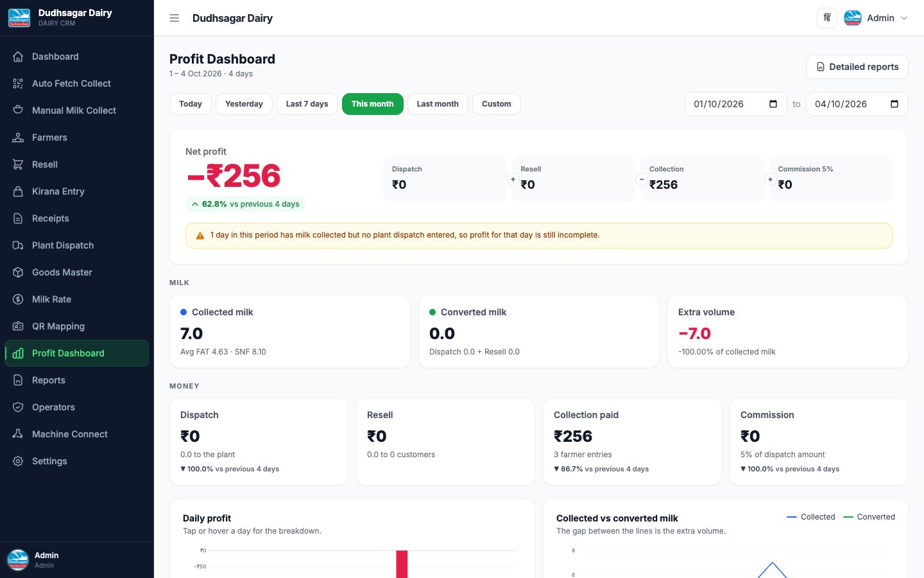Click the Collection ₹256 summary tile
Screen dimensions: 924x578
coord(703,179)
